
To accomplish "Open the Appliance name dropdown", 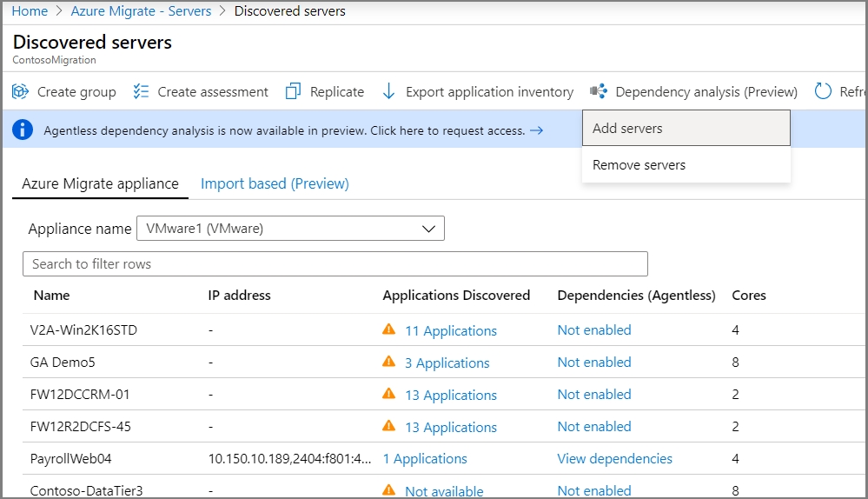I will (290, 229).
